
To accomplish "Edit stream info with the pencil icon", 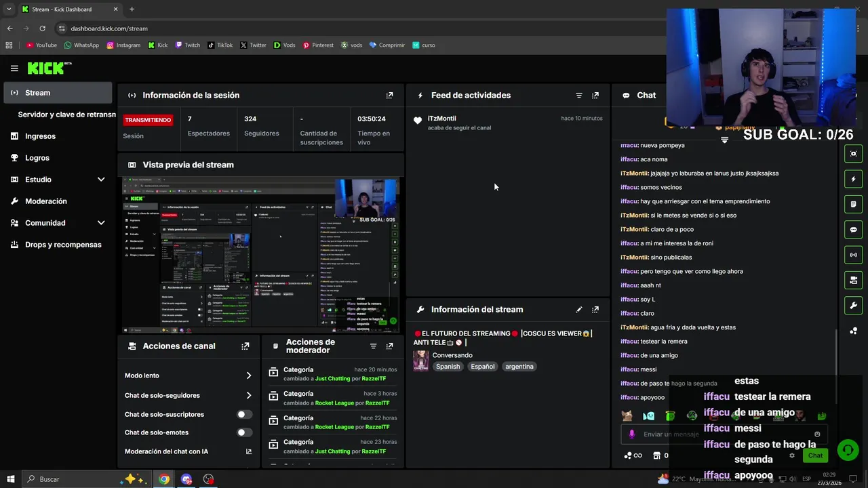I will point(579,310).
